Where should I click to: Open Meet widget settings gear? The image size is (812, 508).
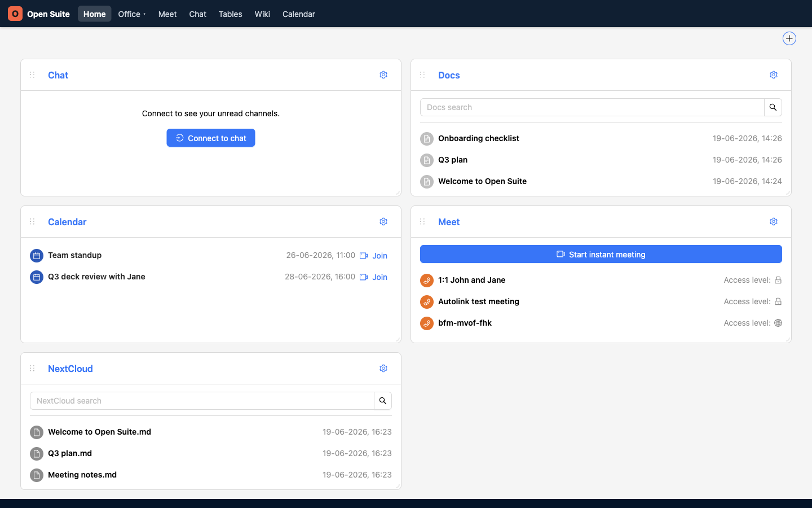[774, 222]
